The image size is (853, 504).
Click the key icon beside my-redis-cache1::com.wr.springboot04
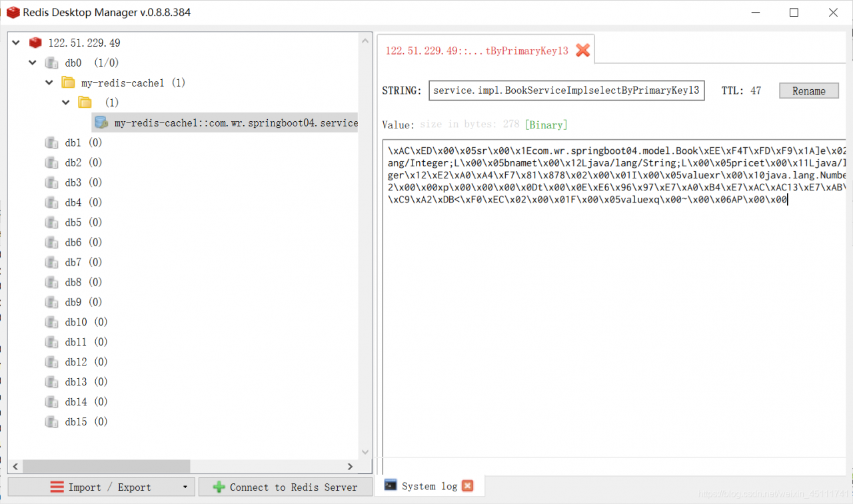[101, 122]
